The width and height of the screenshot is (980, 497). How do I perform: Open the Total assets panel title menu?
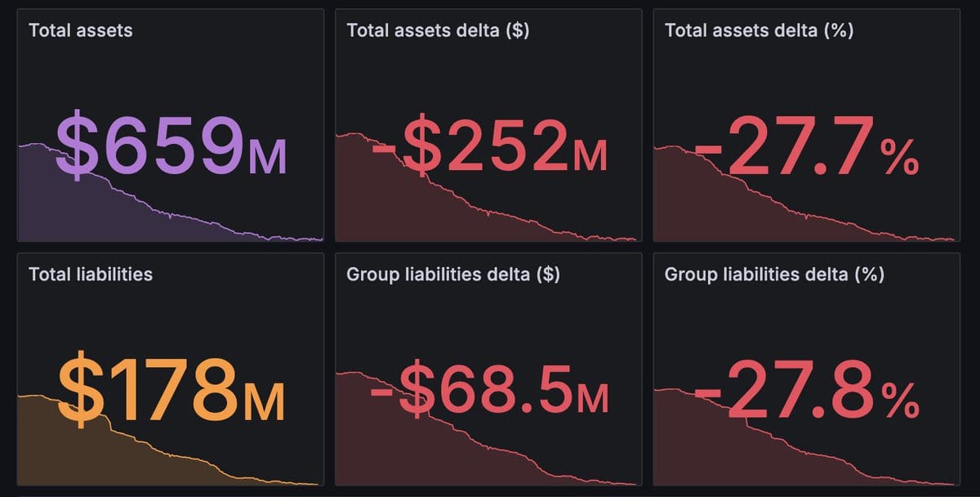point(80,30)
